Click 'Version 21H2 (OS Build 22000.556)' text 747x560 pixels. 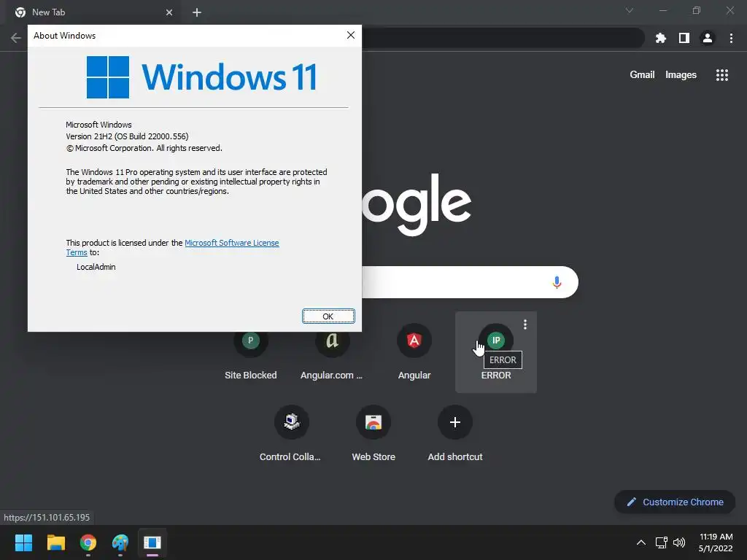127,136
